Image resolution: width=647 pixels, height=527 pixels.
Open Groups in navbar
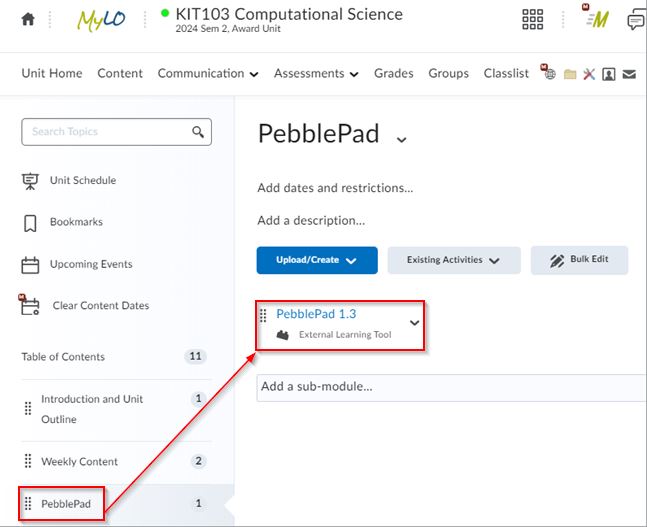tap(449, 73)
